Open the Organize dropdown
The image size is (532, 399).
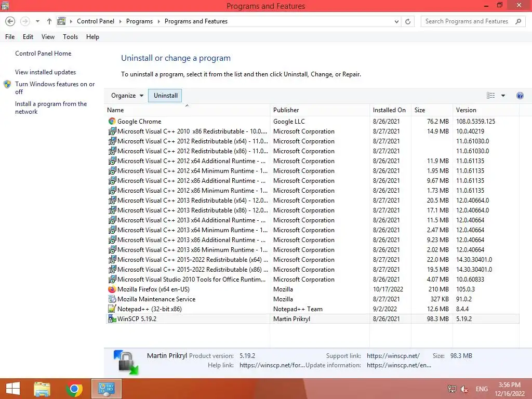pyautogui.click(x=127, y=96)
